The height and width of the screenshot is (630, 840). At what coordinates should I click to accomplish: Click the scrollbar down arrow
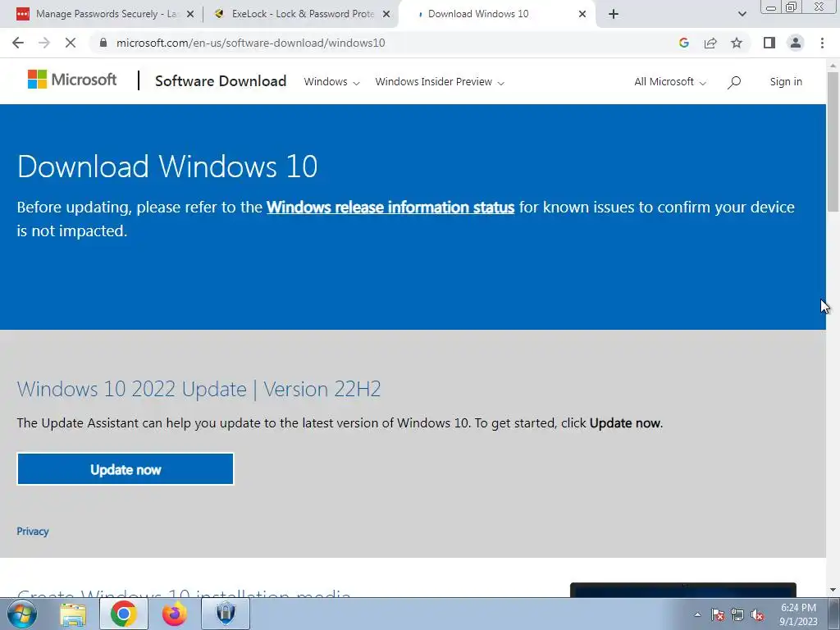(833, 591)
